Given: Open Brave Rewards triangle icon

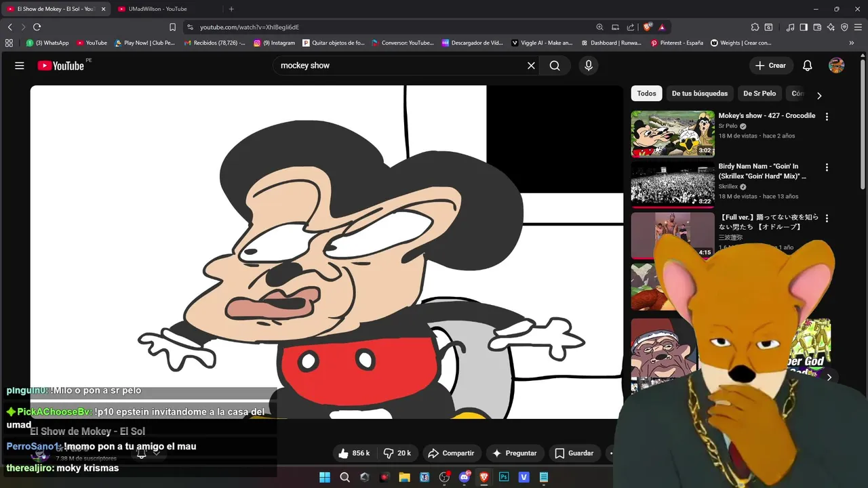Looking at the screenshot, I should 662,27.
